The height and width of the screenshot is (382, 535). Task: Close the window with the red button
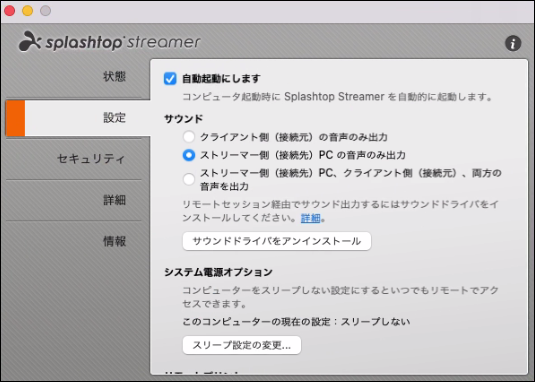10,11
